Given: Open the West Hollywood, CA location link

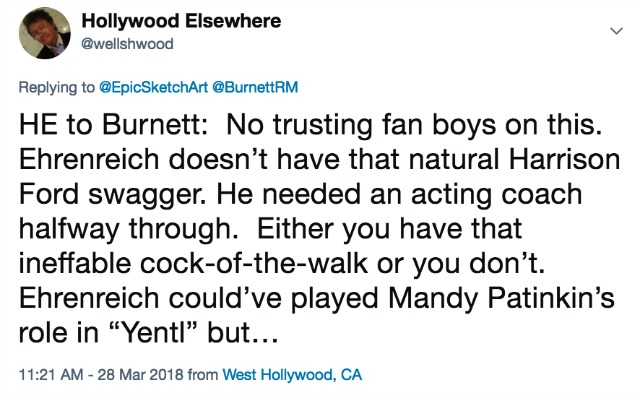Looking at the screenshot, I should 292,375.
